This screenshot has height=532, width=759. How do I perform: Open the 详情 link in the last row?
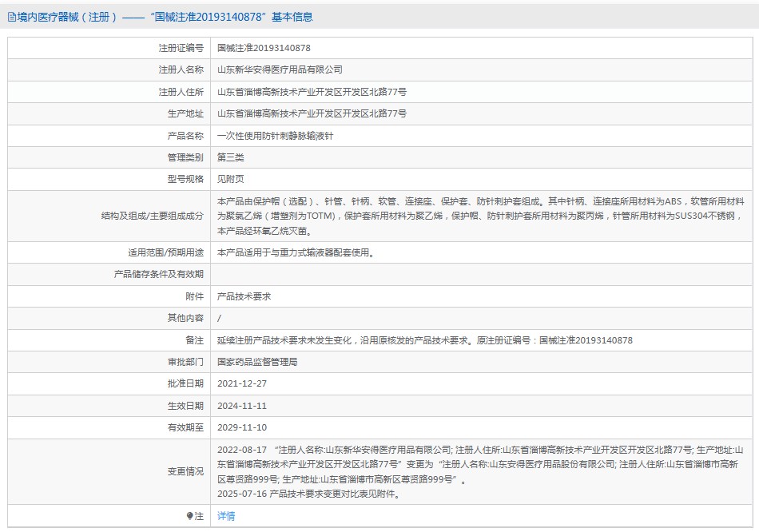[x=226, y=516]
